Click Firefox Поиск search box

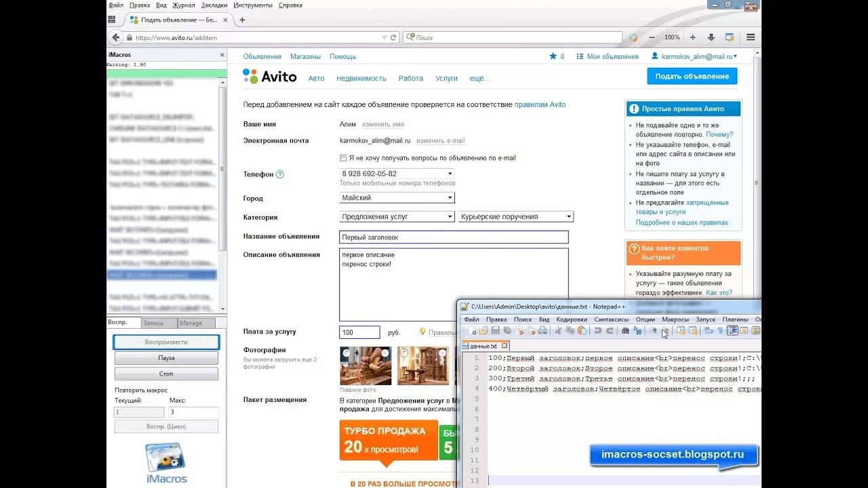(512, 38)
